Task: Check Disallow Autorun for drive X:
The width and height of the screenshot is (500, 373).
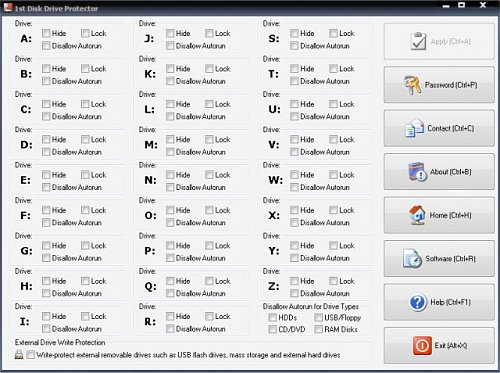Action: pyautogui.click(x=294, y=222)
